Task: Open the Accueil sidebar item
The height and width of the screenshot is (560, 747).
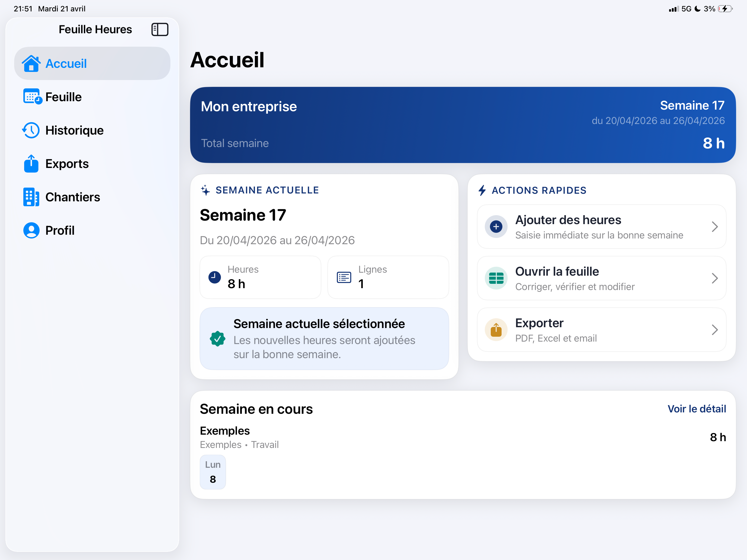Action: click(92, 63)
